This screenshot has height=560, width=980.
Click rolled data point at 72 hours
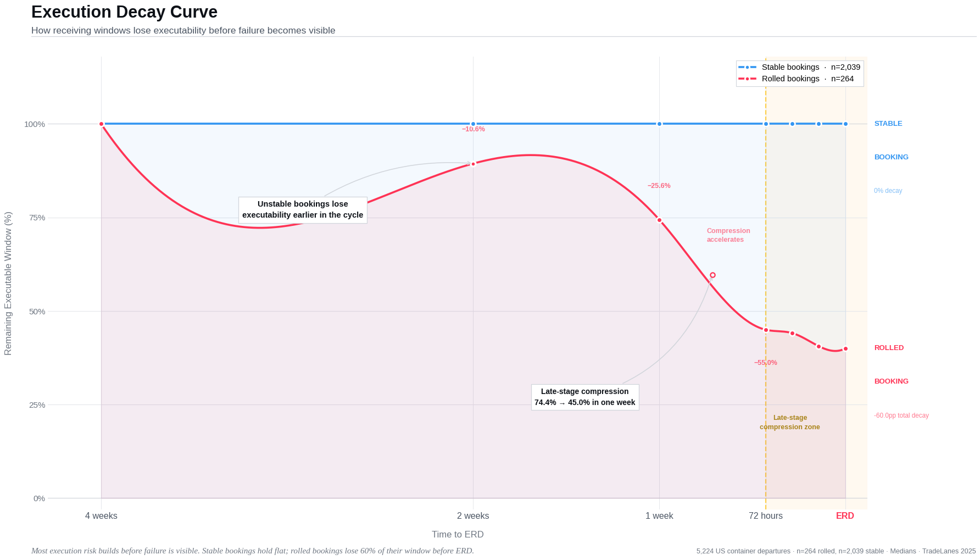pyautogui.click(x=766, y=330)
